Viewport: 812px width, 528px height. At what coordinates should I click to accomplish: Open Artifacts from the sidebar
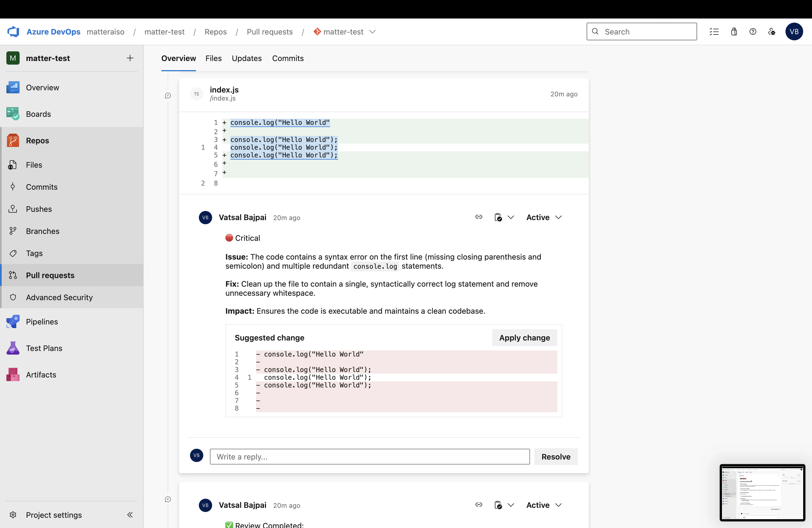pos(41,374)
